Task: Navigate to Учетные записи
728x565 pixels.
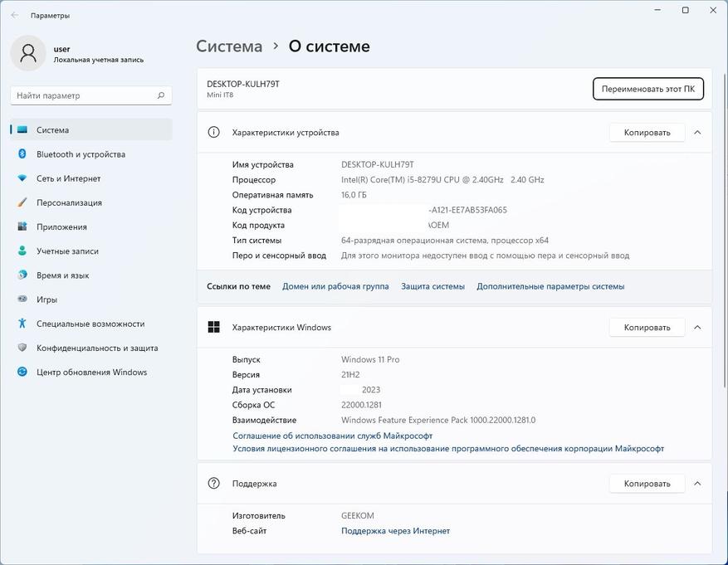Action: pos(91,251)
